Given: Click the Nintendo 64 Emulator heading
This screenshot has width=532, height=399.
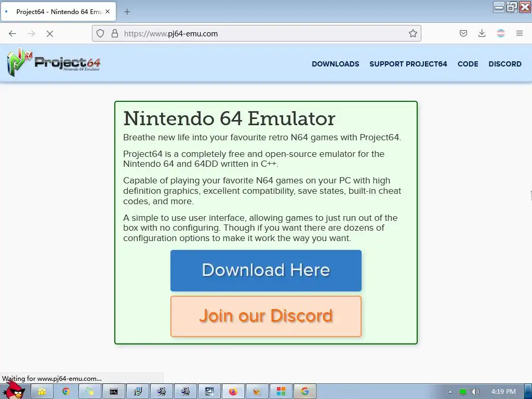Looking at the screenshot, I should tap(229, 118).
